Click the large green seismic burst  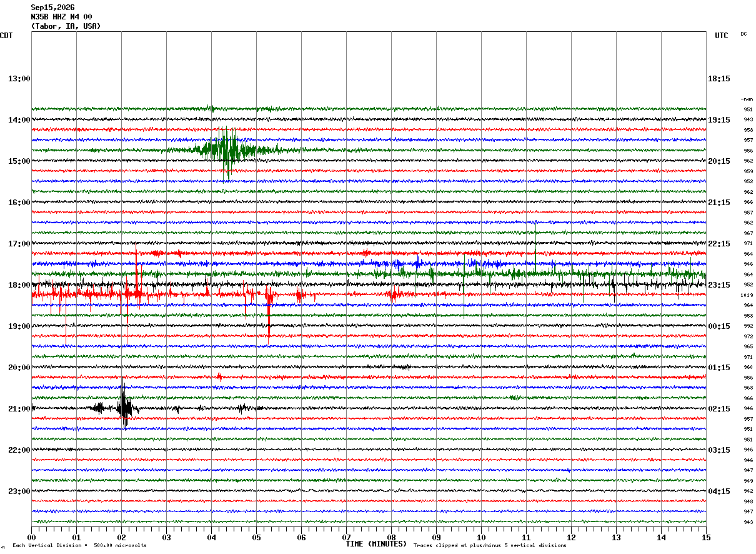point(228,151)
